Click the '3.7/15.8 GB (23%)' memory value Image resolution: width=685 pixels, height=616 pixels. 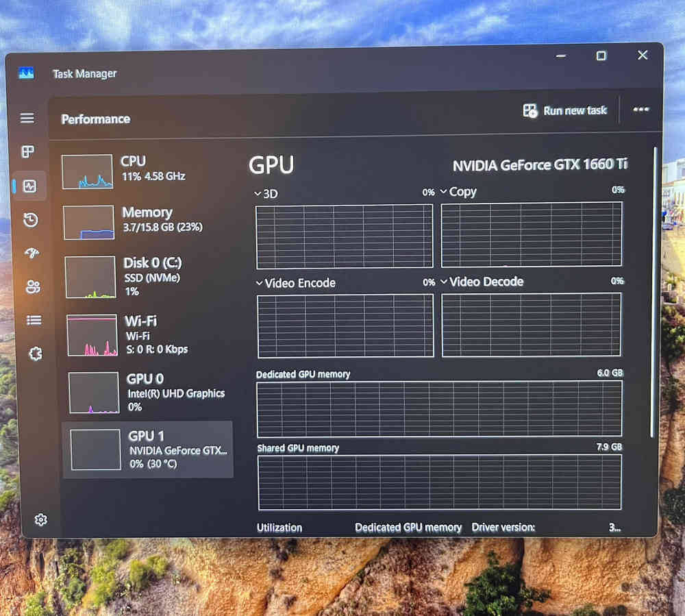tap(162, 227)
